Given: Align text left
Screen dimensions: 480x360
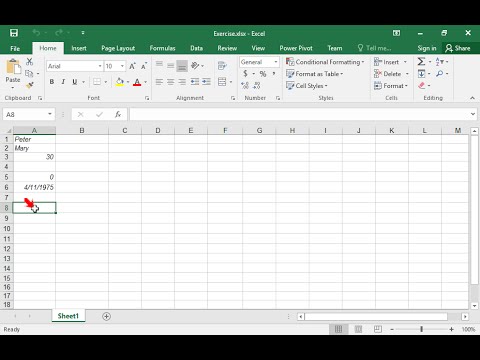Looking at the screenshot, I should (159, 82).
